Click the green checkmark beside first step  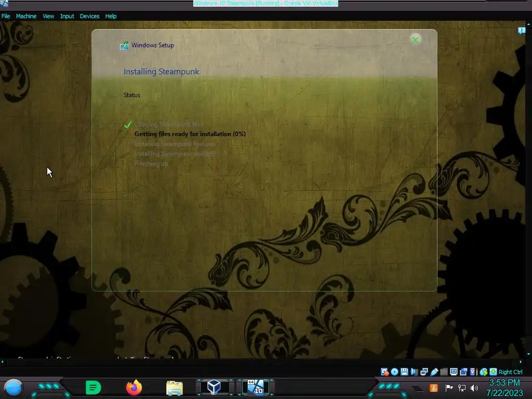point(128,125)
